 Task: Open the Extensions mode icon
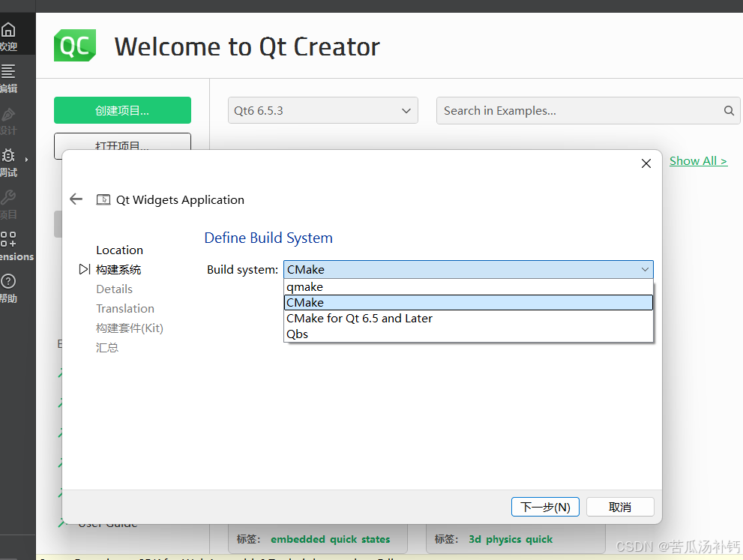tap(8, 239)
